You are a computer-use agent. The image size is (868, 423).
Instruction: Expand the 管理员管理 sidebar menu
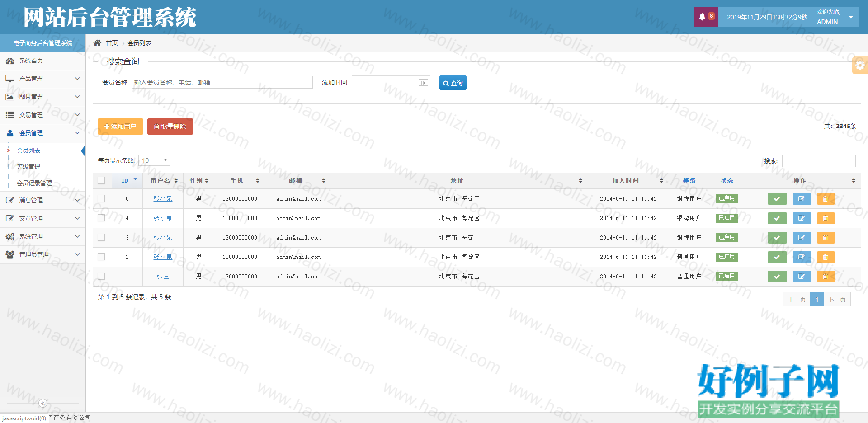pyautogui.click(x=42, y=254)
